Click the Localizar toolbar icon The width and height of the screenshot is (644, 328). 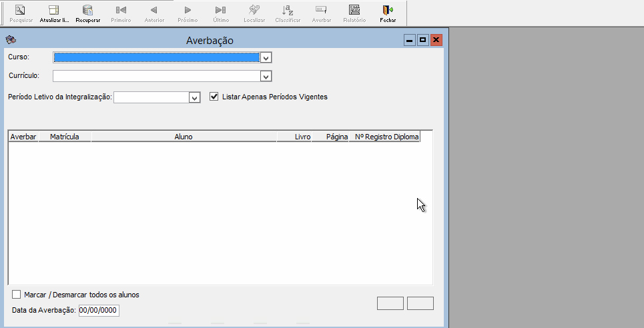[254, 11]
